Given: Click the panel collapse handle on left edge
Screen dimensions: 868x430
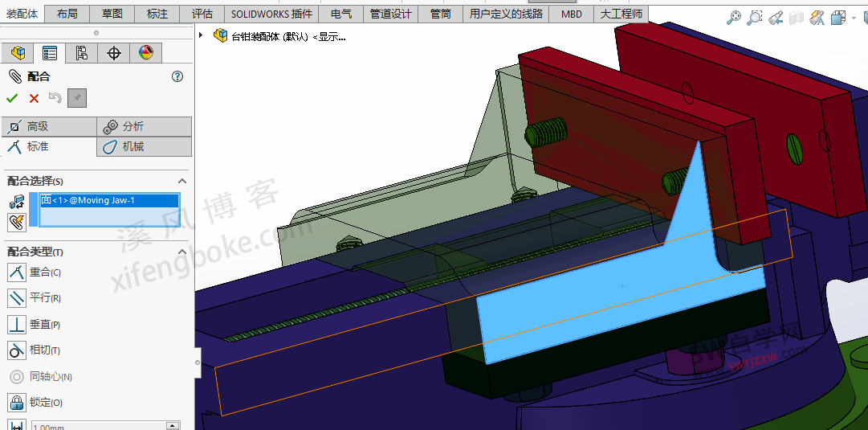Looking at the screenshot, I should pos(198,362).
